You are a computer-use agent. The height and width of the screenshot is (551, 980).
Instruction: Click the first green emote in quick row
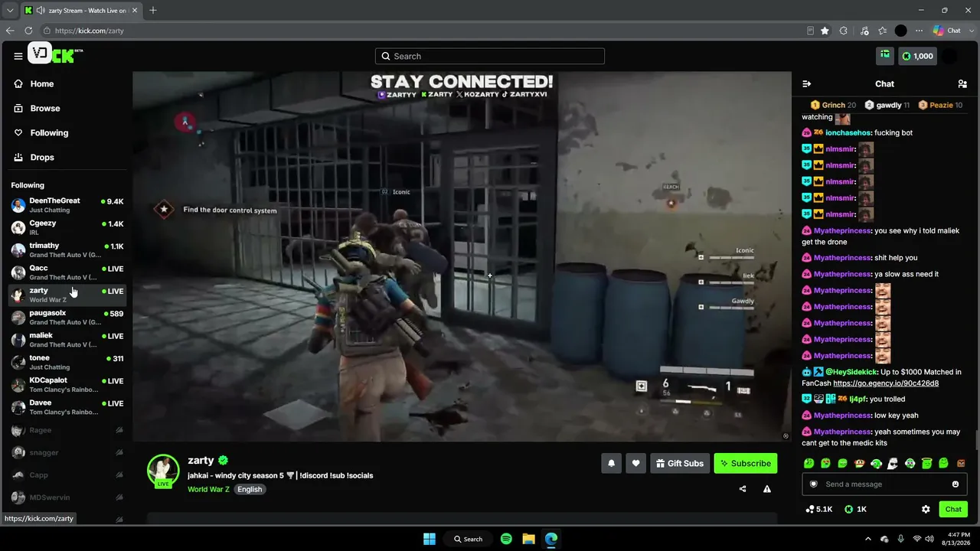tap(809, 463)
